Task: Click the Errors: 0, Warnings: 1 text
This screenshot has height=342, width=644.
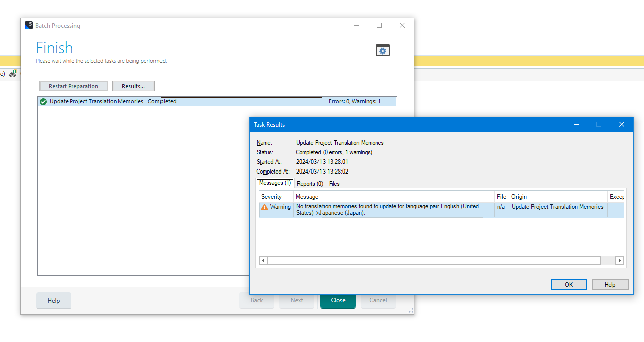Action: point(355,102)
